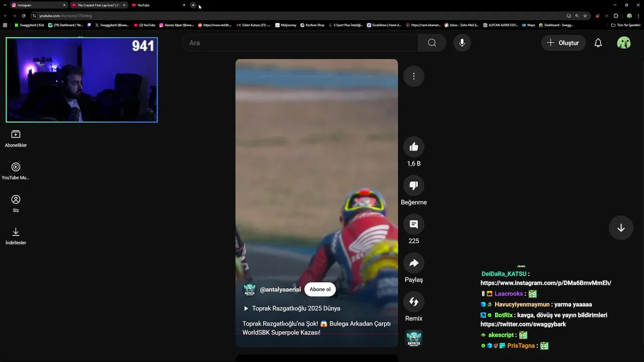Viewport: 644px width, 362px height.
Task: Open a new browser tab
Action: tap(193, 5)
